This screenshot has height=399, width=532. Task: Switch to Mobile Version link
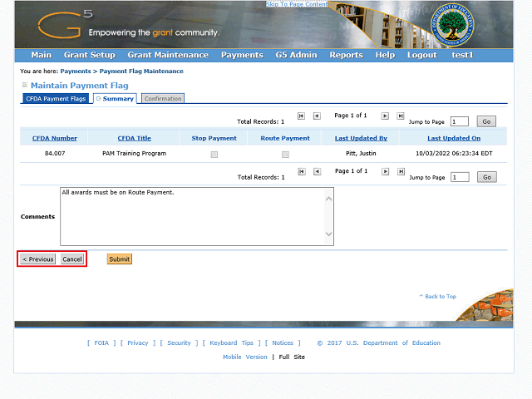tap(245, 357)
